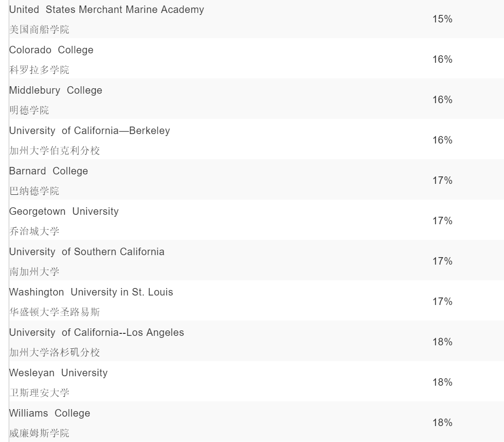Select Colorado College's 16% rate
This screenshot has width=504, height=442.
click(x=442, y=59)
